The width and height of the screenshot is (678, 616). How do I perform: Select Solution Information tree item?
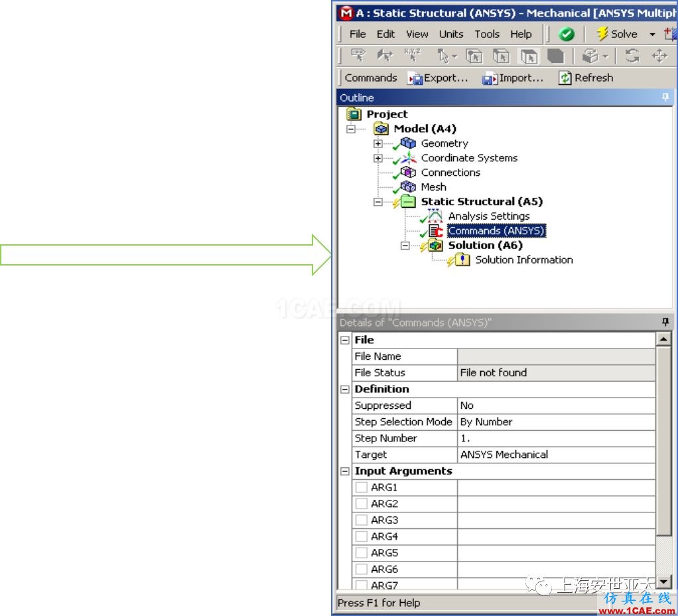[524, 260]
